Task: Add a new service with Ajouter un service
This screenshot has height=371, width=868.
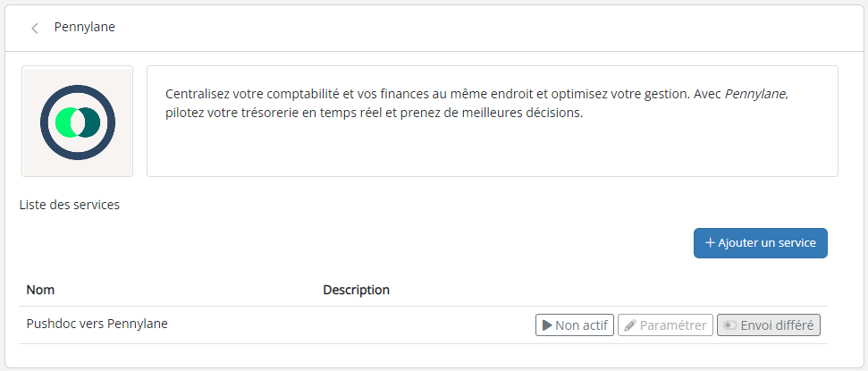Action: (x=761, y=242)
